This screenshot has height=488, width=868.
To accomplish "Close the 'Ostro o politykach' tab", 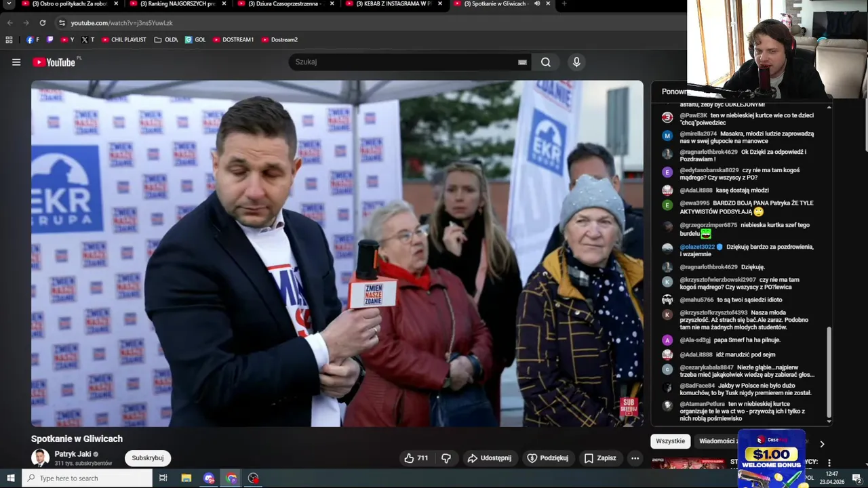I will [116, 3].
